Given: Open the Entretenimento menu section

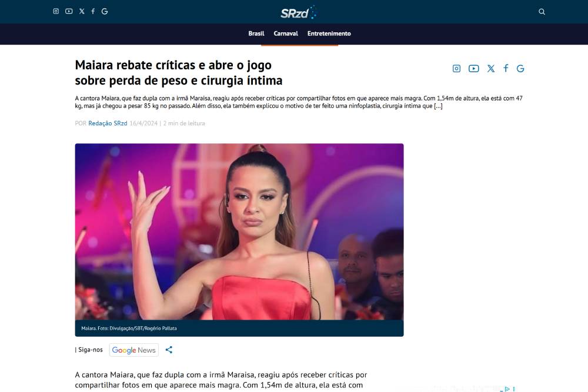Looking at the screenshot, I should click(x=329, y=33).
